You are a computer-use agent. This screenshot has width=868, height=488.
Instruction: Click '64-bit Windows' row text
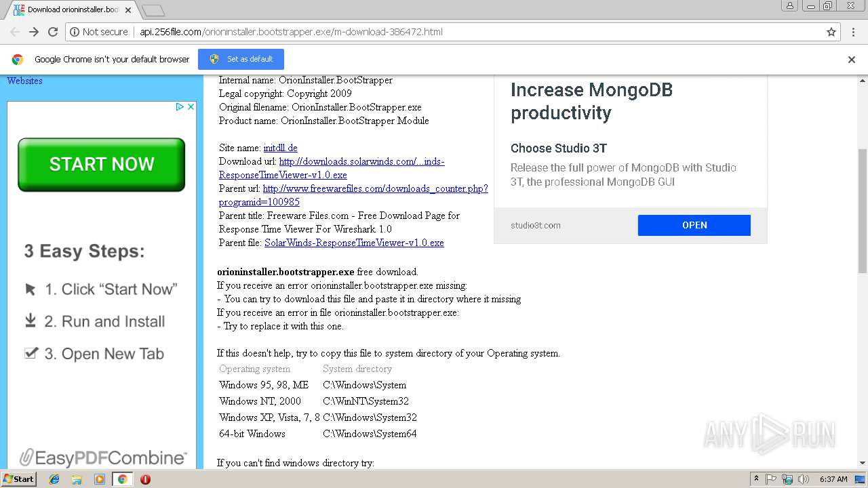tap(252, 434)
